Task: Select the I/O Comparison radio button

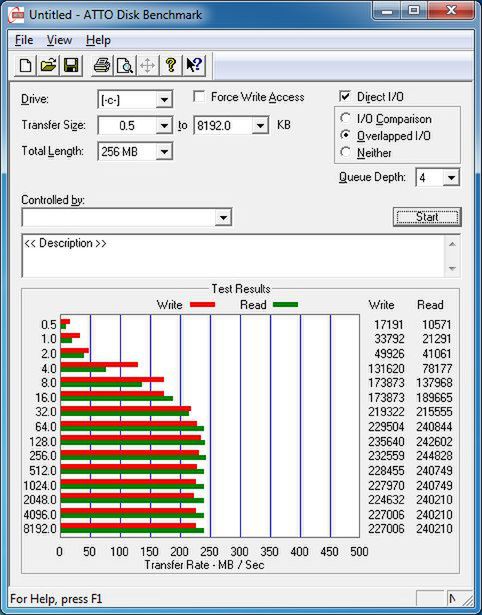Action: pos(346,118)
